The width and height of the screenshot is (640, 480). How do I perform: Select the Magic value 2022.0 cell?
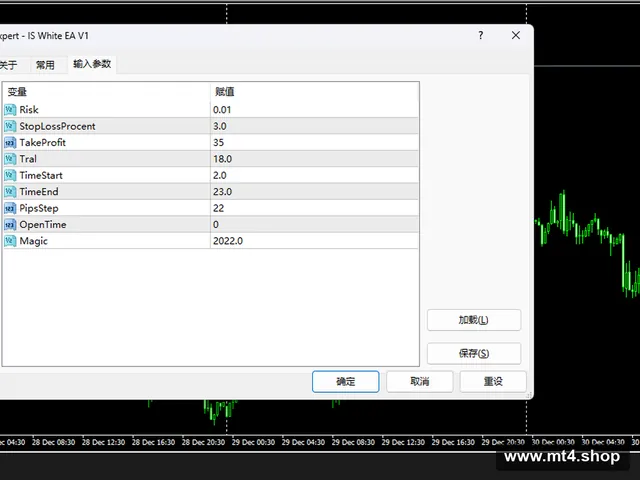(x=314, y=241)
